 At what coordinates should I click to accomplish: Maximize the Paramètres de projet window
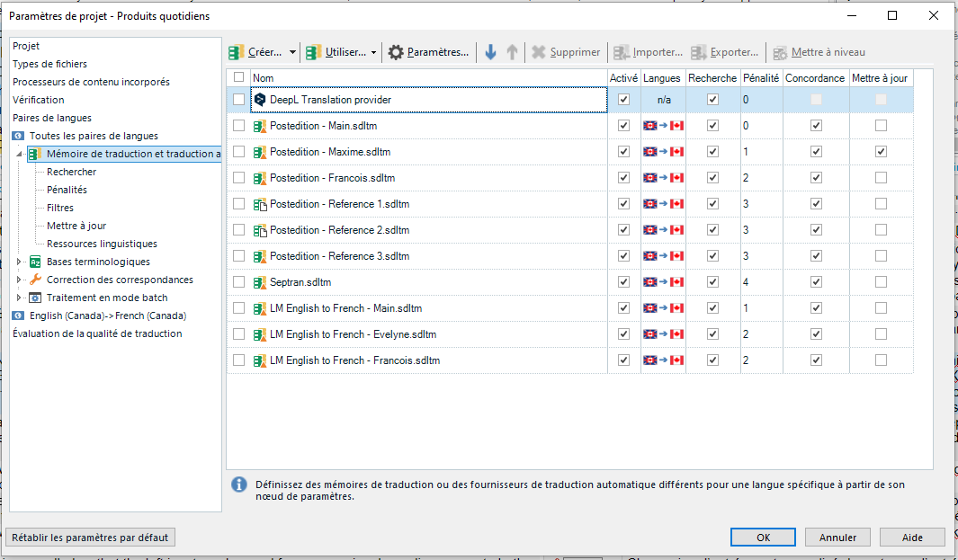pos(892,16)
